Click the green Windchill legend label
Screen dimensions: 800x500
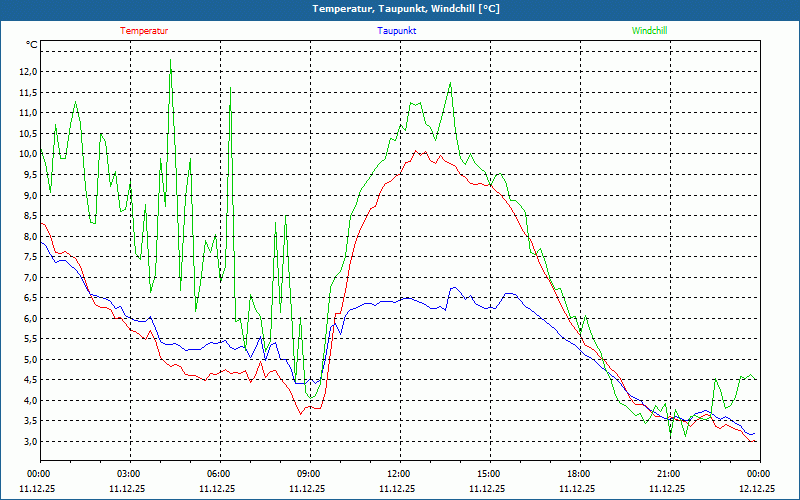[650, 30]
